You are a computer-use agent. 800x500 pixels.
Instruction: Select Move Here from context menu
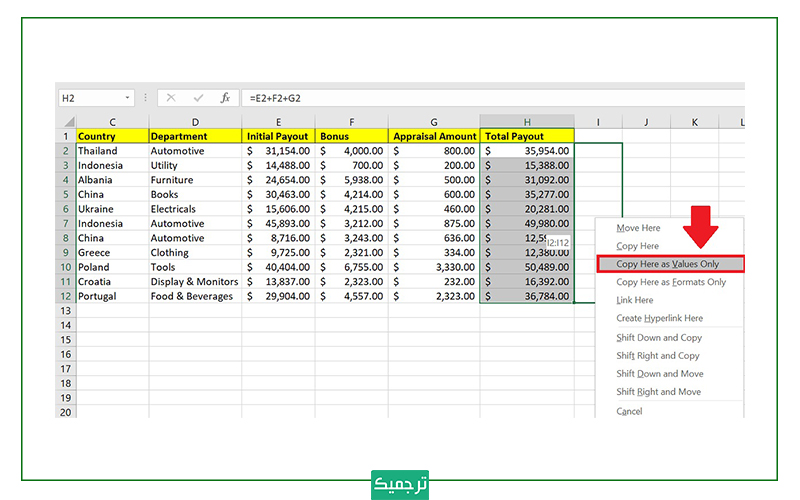[638, 228]
